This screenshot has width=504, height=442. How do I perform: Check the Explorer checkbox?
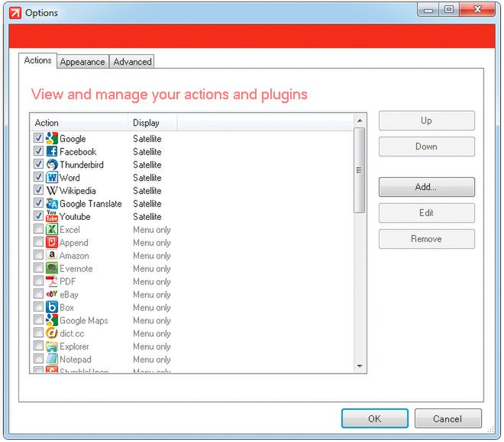point(38,346)
